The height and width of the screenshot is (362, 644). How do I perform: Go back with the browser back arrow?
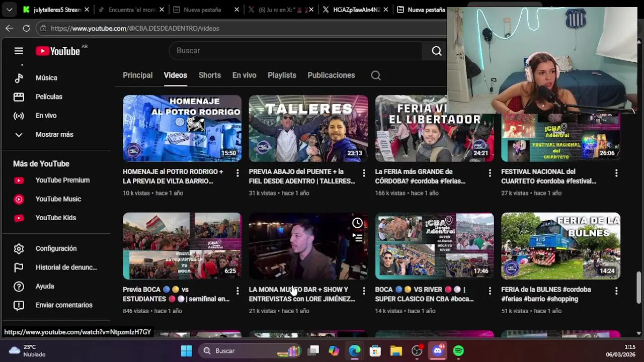[9, 28]
